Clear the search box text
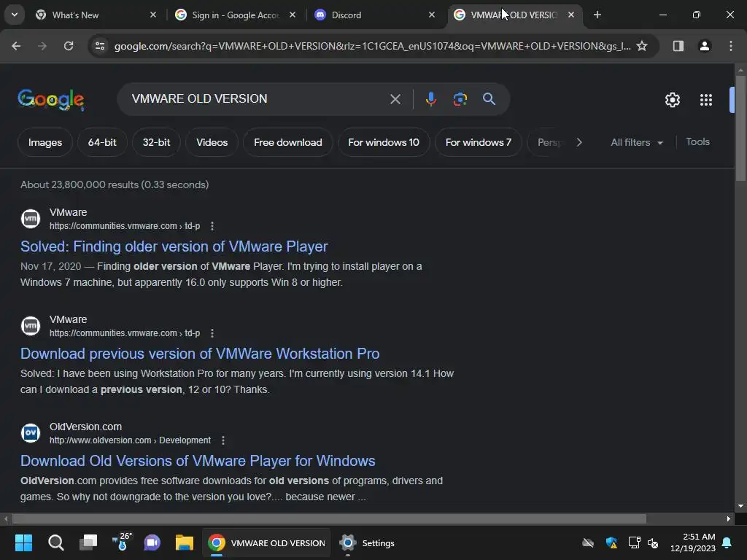Image resolution: width=747 pixels, height=560 pixels. (395, 99)
